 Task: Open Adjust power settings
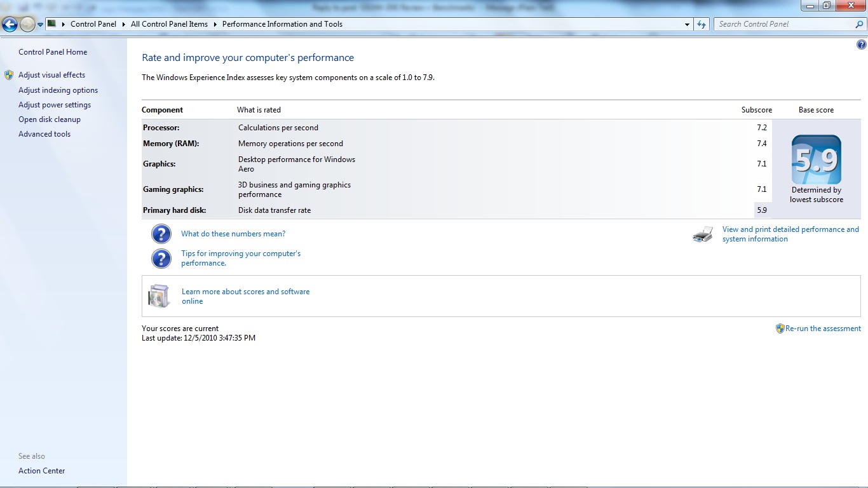55,105
